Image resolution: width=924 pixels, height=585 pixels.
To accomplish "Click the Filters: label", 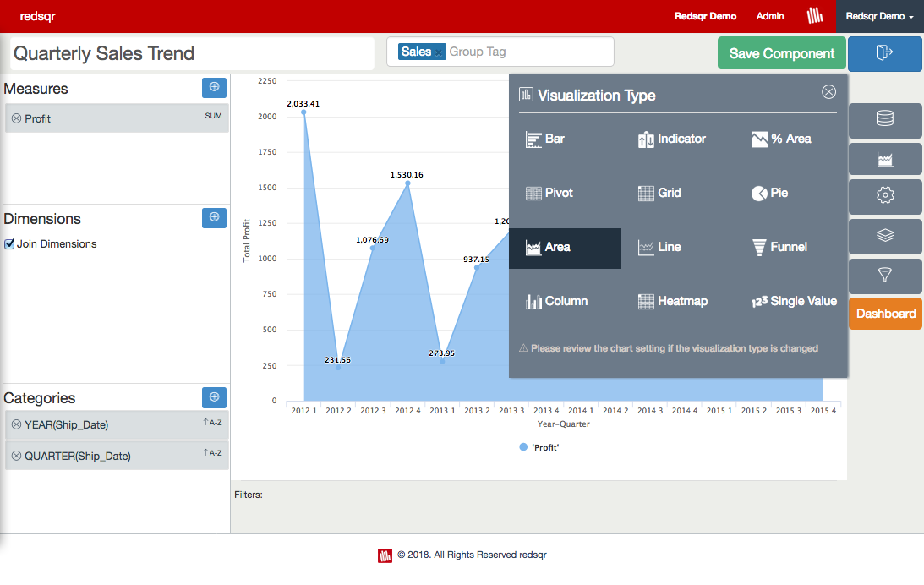I will tap(248, 495).
